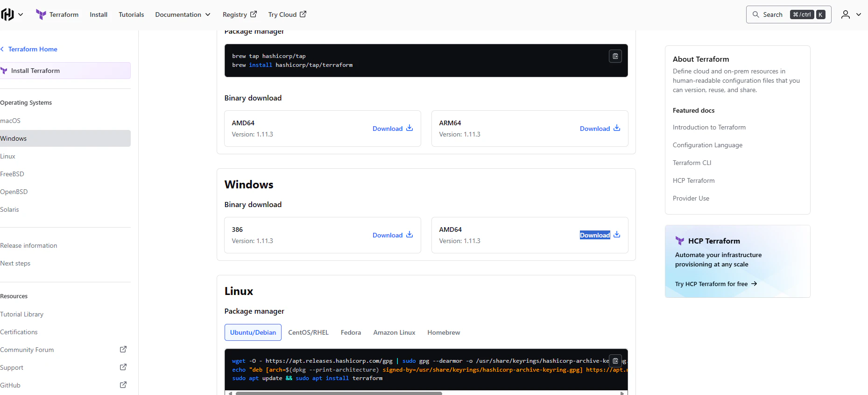Viewport: 868px width, 395px height.
Task: Click the HashiCorp logo icon
Action: [7, 14]
